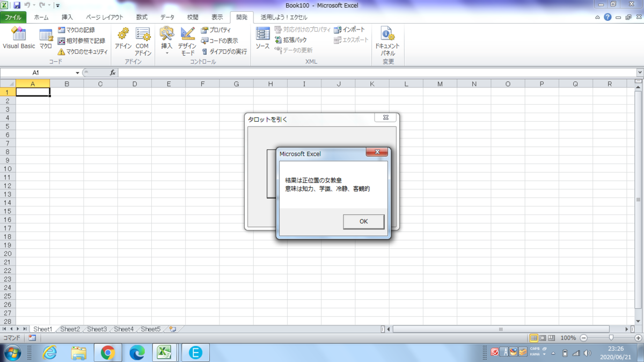Switch to the 校閲 ribbon tab
The height and width of the screenshot is (362, 644).
point(192,17)
